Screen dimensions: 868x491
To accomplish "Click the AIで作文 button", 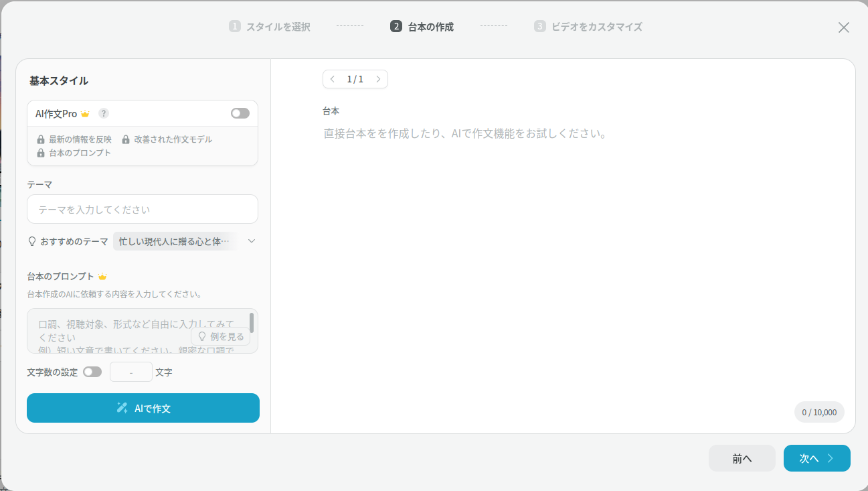I will (143, 408).
